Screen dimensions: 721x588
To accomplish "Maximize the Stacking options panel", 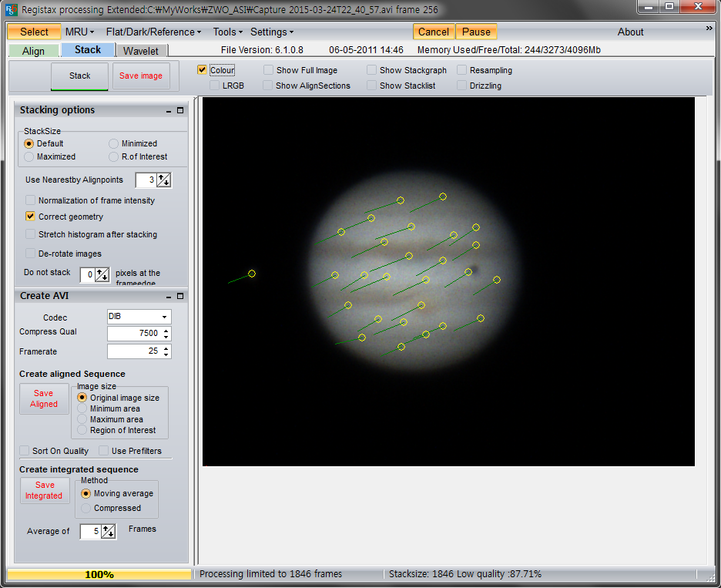I will (x=180, y=110).
